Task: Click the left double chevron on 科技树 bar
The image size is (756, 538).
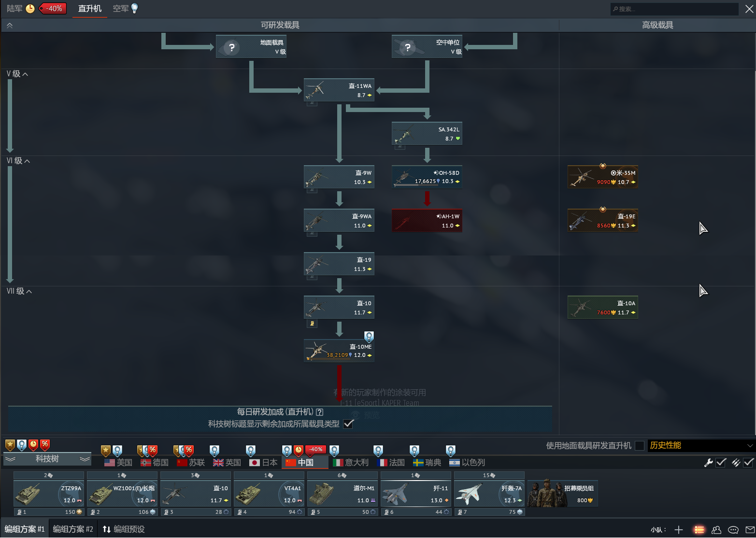Action: [11, 459]
